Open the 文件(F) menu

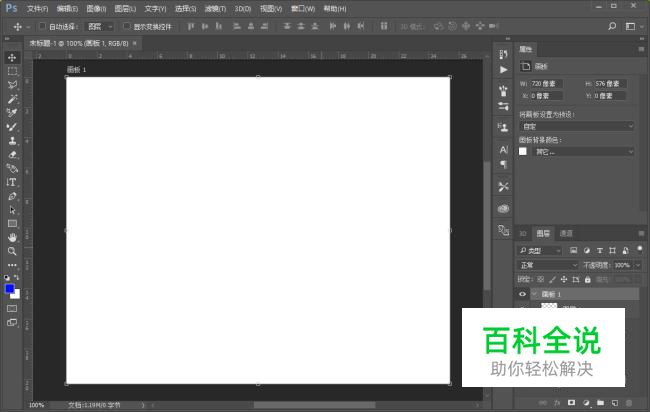(x=37, y=8)
